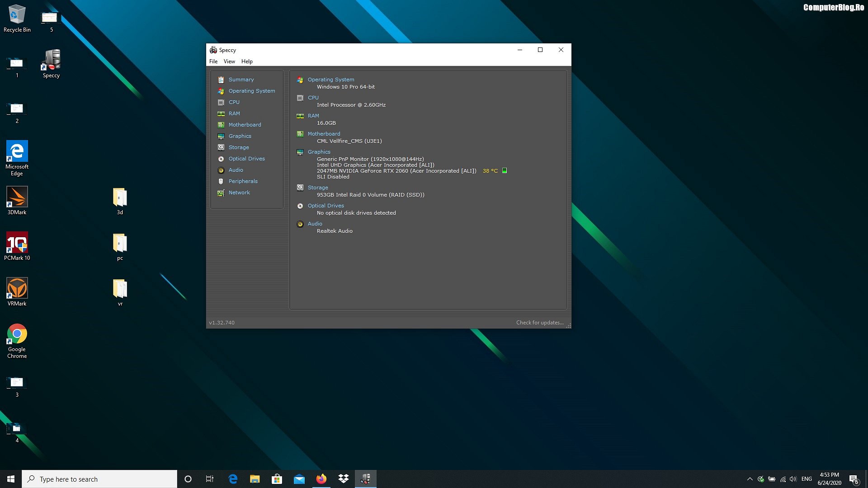The width and height of the screenshot is (868, 488).
Task: Click the Summary icon in the sidebar
Action: point(221,80)
